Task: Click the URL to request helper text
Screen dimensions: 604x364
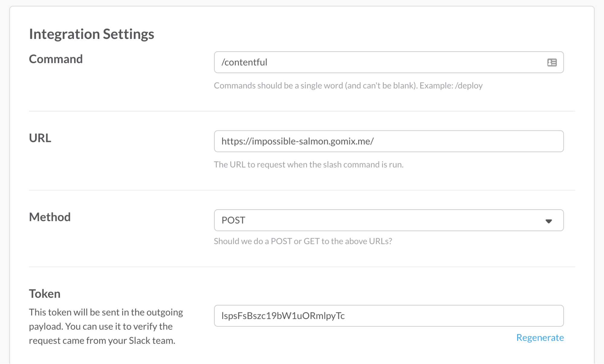Action: tap(308, 165)
